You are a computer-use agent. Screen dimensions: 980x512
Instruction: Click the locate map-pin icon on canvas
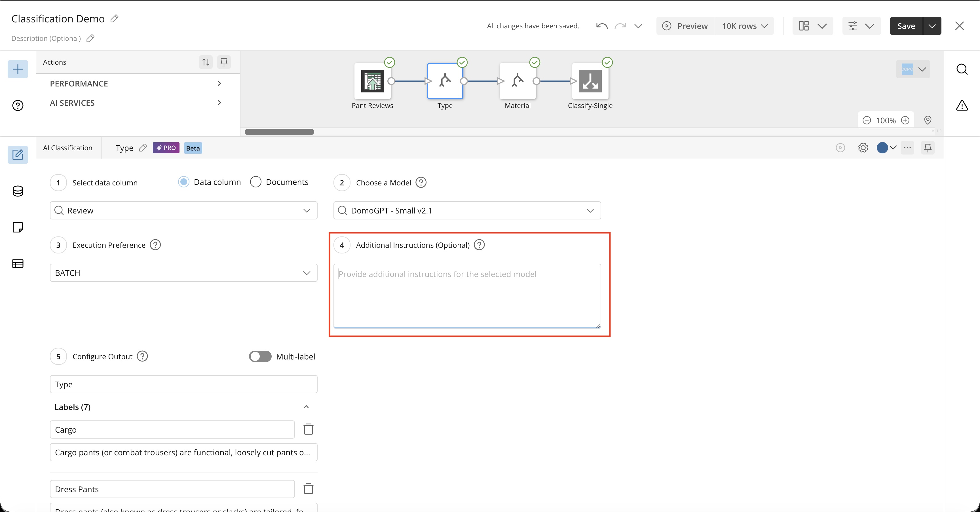[928, 120]
